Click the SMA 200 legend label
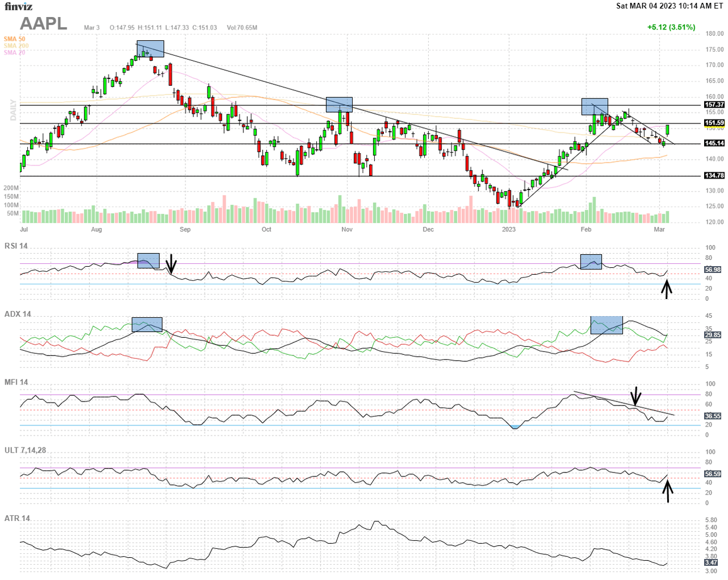 (16, 46)
